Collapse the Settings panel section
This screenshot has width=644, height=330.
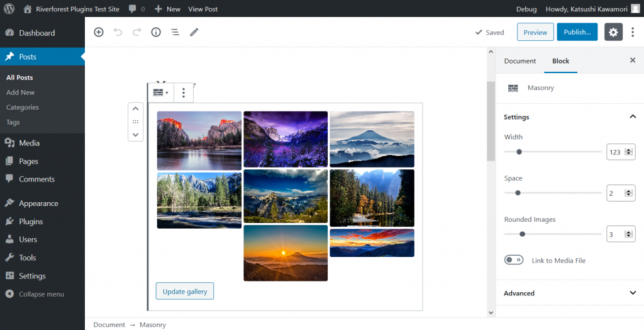pyautogui.click(x=633, y=117)
